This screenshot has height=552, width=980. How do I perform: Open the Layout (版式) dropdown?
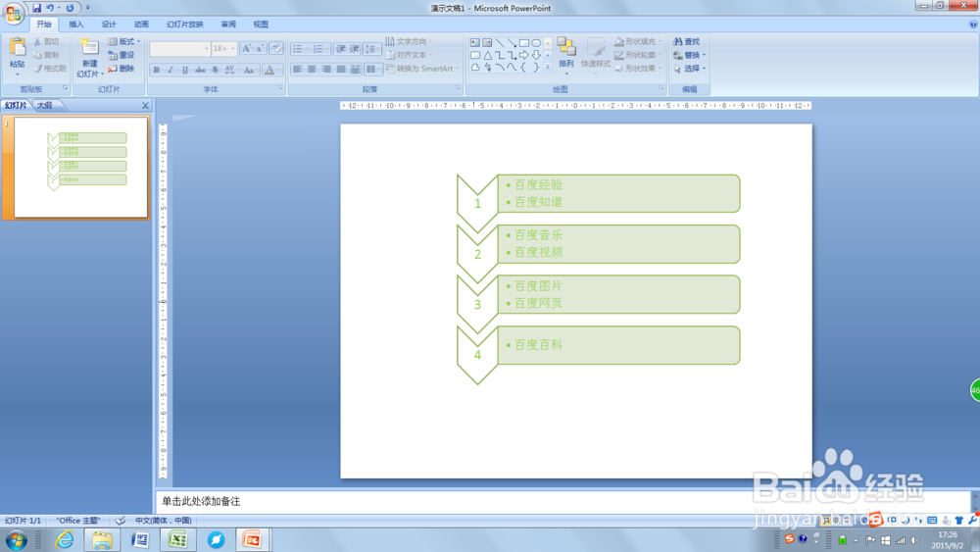124,41
